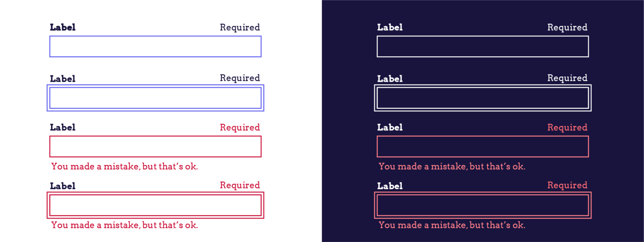Click the focused error input on light background
The width and height of the screenshot is (644, 242).
(155, 205)
